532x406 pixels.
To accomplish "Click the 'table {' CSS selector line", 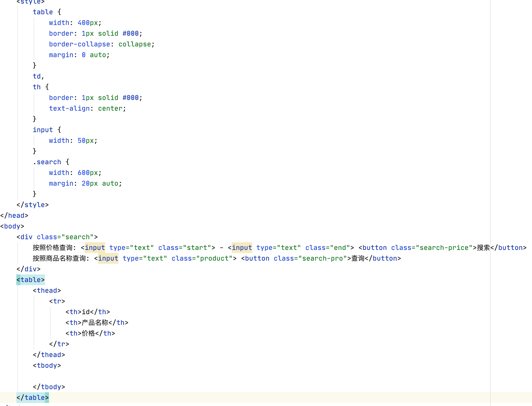I will (47, 12).
